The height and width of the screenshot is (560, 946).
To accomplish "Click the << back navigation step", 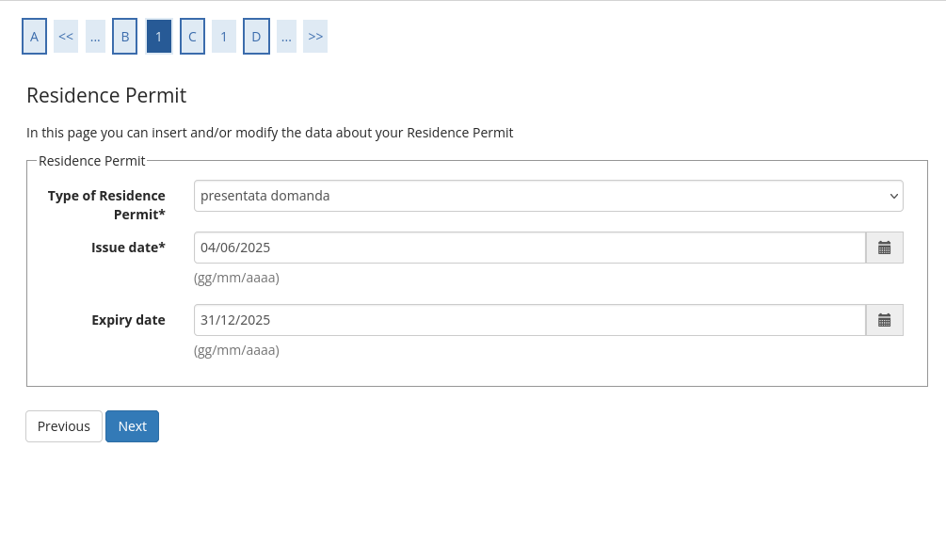I will point(66,37).
